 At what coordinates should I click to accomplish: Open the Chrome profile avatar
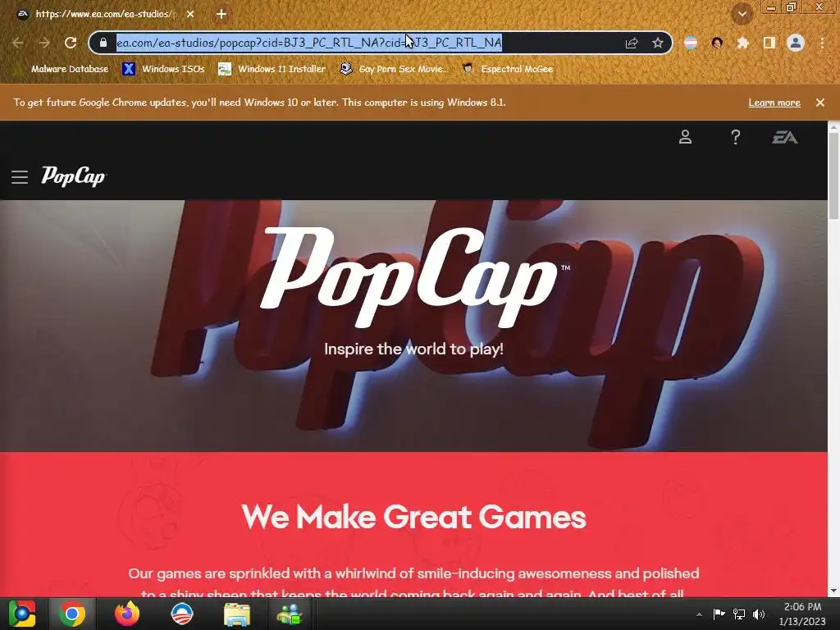(796, 43)
